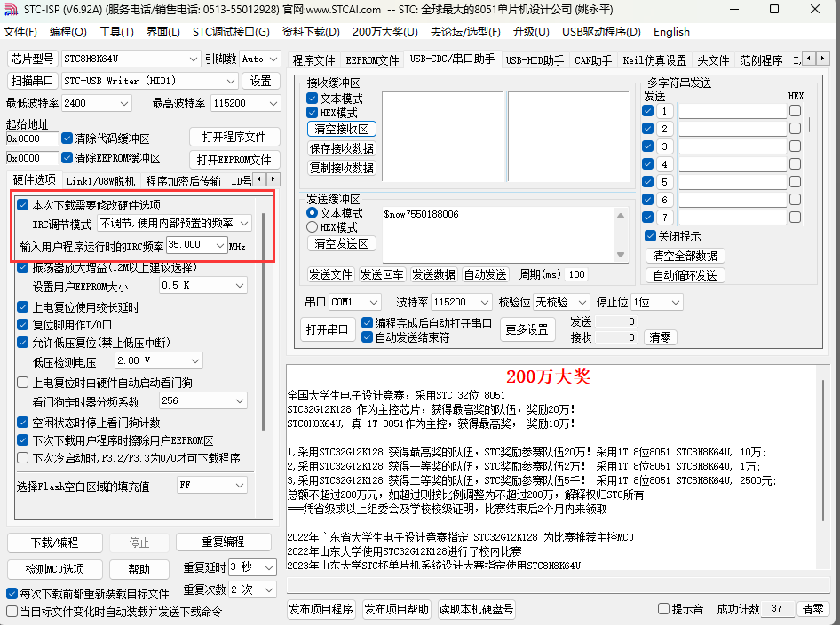Toggle 清除EEPROM缓冲区 checkbox
840x625 pixels.
(67, 158)
